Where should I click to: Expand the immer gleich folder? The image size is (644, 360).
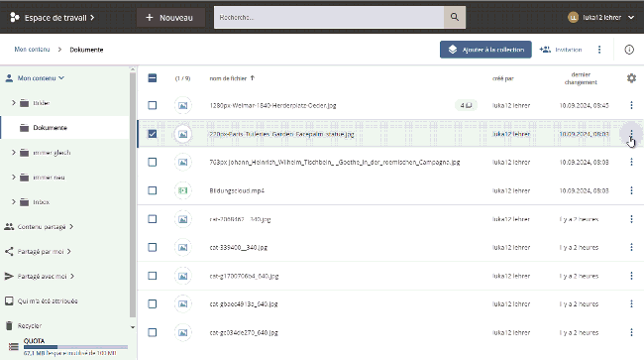14,153
